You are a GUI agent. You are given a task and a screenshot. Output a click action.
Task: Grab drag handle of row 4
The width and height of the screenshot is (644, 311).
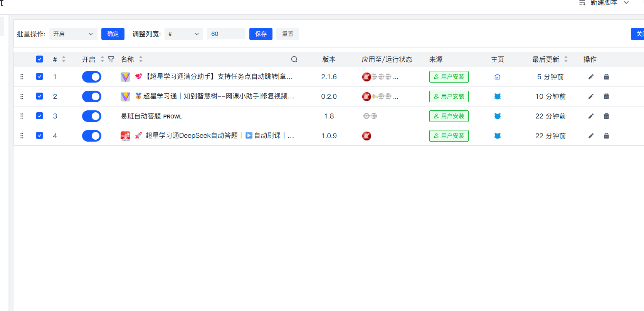click(x=22, y=136)
